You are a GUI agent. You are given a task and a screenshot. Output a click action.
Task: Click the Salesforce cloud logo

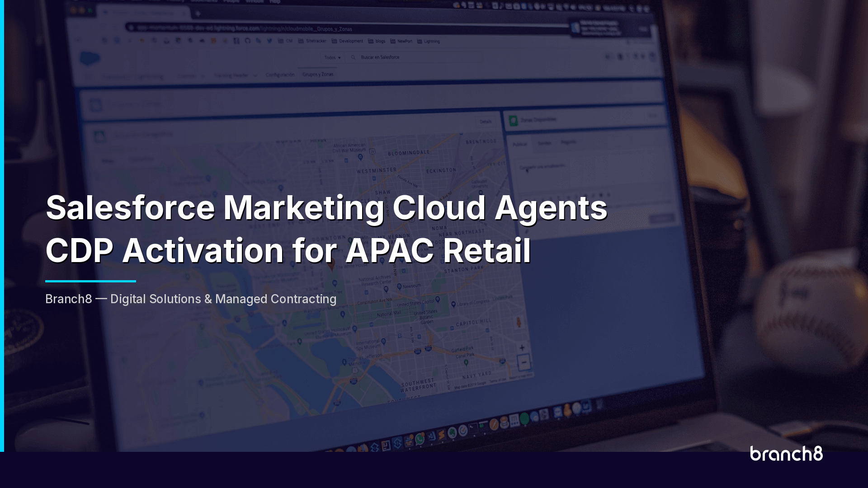90,58
